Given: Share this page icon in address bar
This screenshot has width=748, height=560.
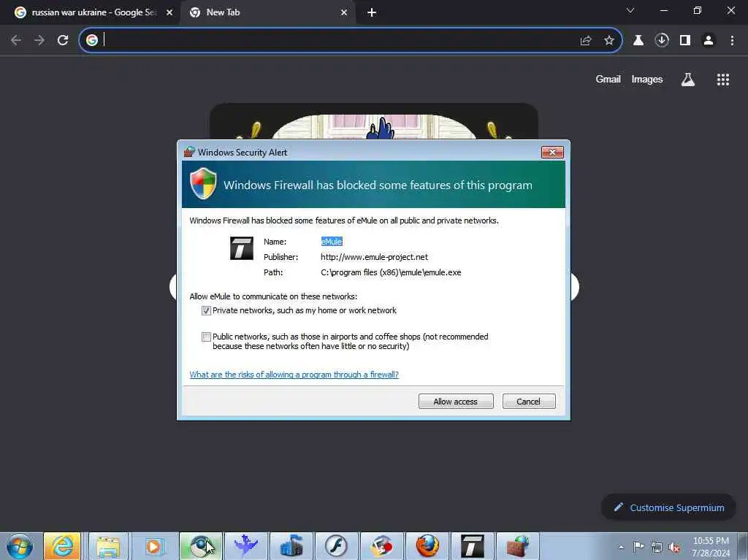Looking at the screenshot, I should click(x=586, y=41).
